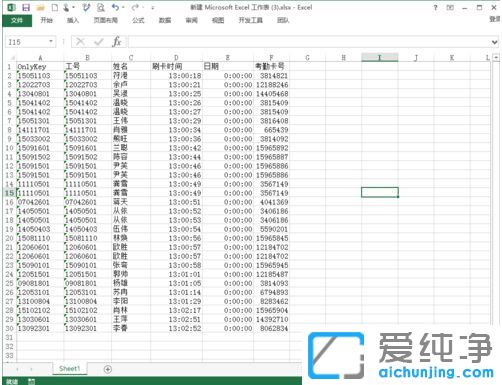Click the 日期 header cell
The width and height of the screenshot is (502, 385).
coord(228,67)
